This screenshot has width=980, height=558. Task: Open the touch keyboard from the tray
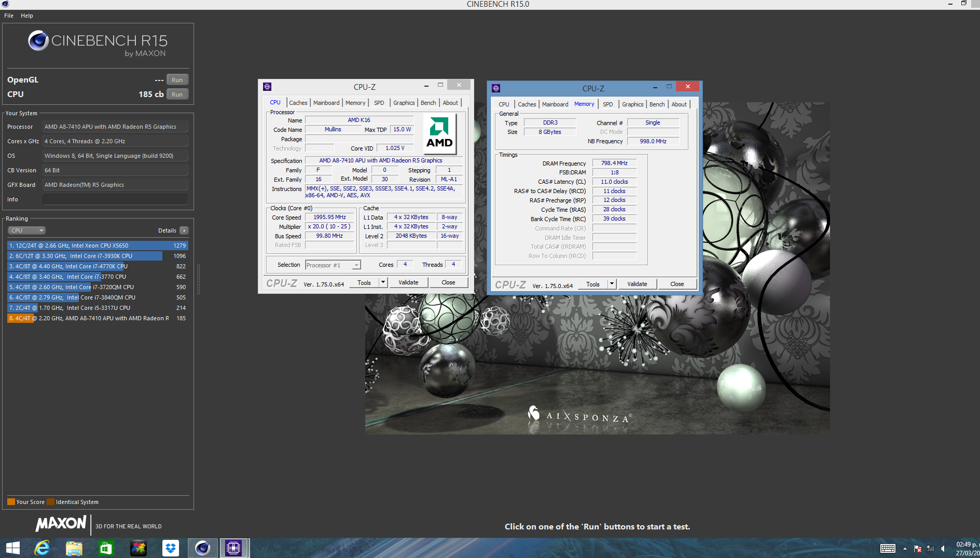(x=888, y=549)
